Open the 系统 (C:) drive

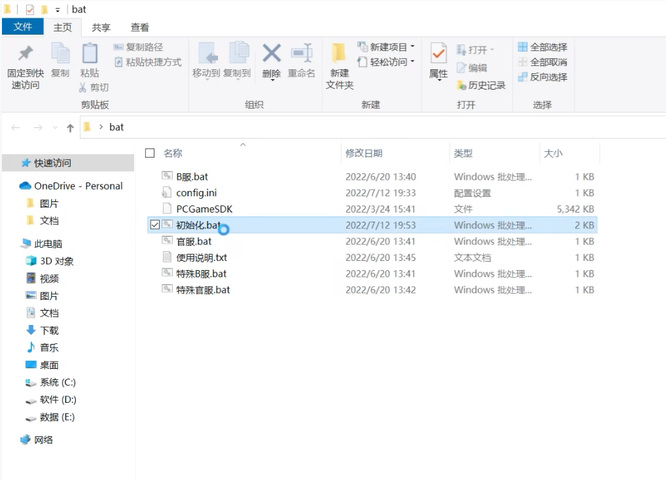click(51, 382)
